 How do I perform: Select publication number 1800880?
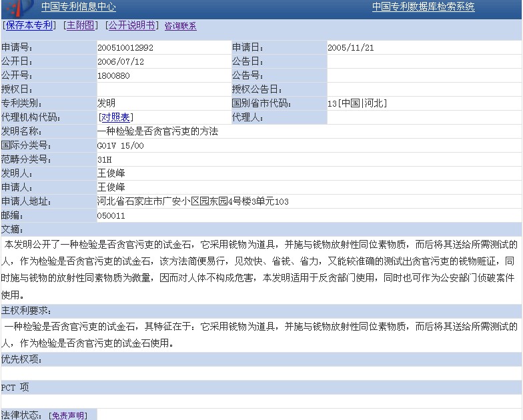pyautogui.click(x=113, y=76)
